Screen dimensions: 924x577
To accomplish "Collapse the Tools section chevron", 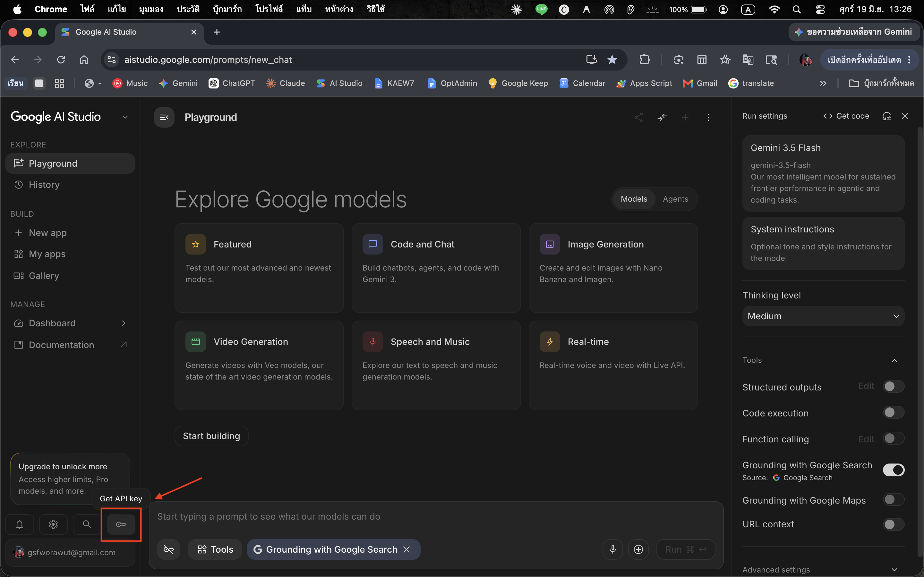I will [894, 361].
